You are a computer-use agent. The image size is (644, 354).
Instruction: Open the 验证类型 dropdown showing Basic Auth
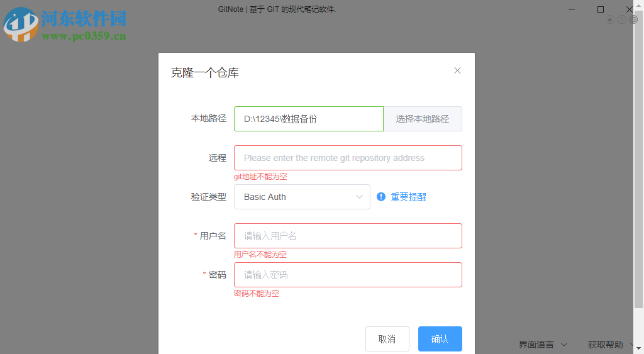pyautogui.click(x=302, y=197)
